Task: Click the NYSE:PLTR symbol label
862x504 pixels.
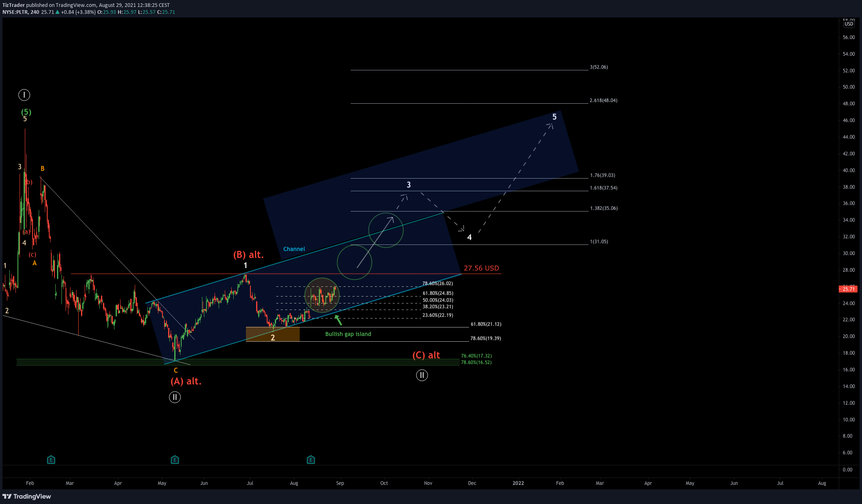Action: coord(15,12)
